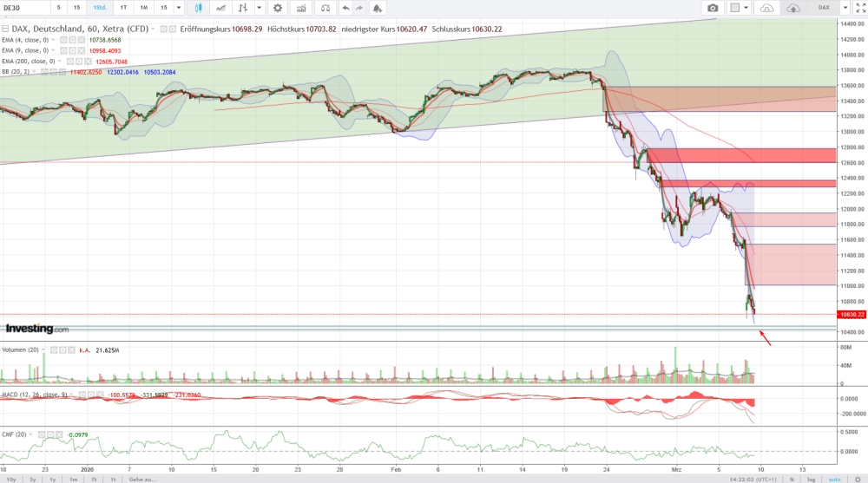Toggle log scale mode

point(811,480)
